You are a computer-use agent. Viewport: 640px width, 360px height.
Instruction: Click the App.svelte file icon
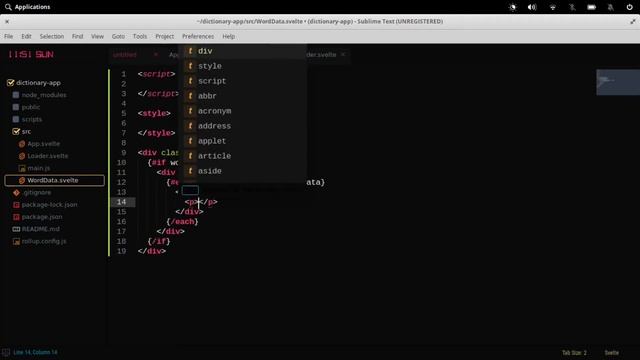(x=22, y=144)
